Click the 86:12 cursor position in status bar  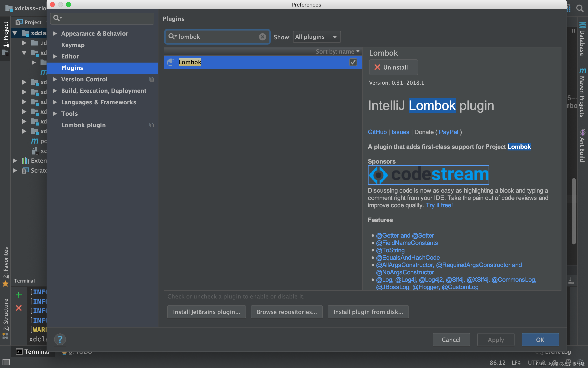tap(497, 363)
